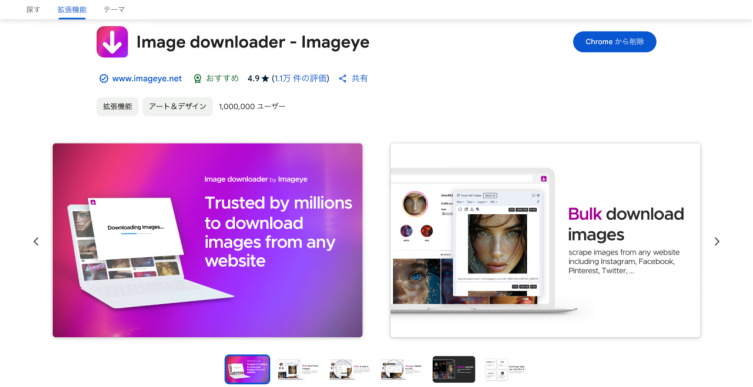Click the verified publisher badge icon
753x387 pixels.
(x=103, y=78)
